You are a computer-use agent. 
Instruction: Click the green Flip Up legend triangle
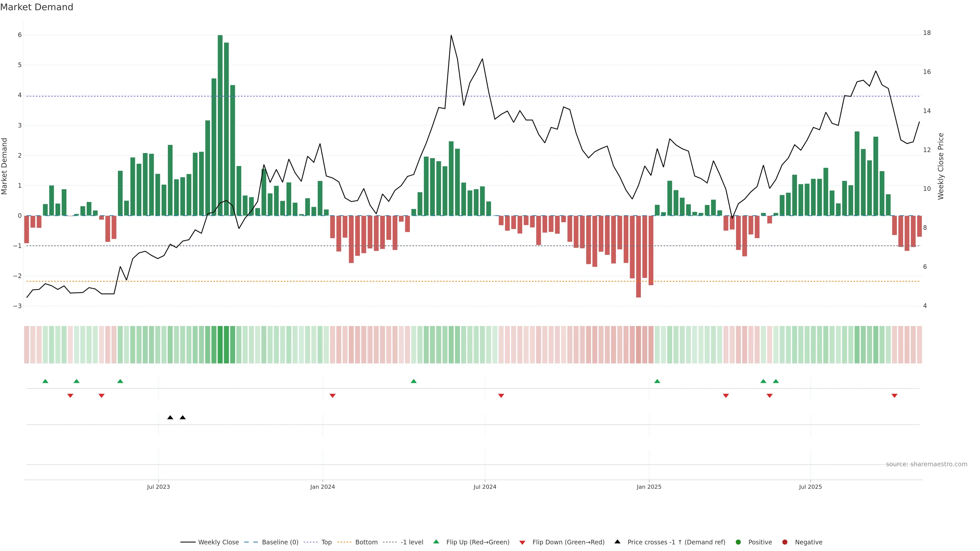436,542
